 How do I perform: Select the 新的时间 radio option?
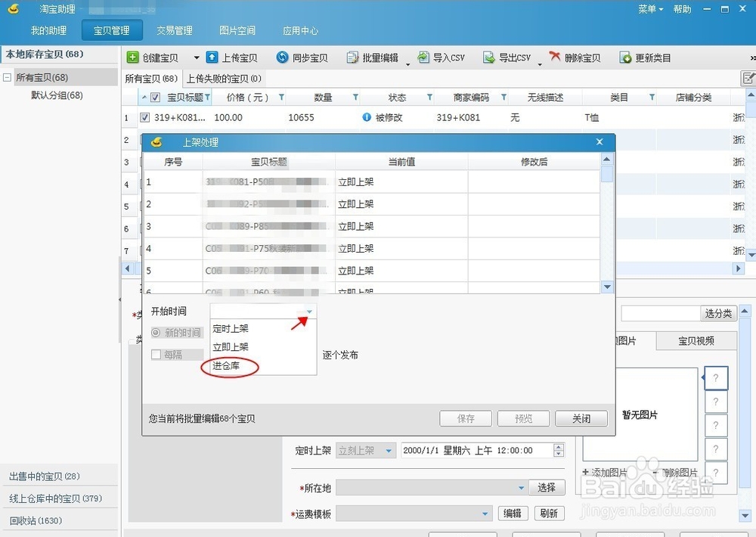pyautogui.click(x=157, y=333)
